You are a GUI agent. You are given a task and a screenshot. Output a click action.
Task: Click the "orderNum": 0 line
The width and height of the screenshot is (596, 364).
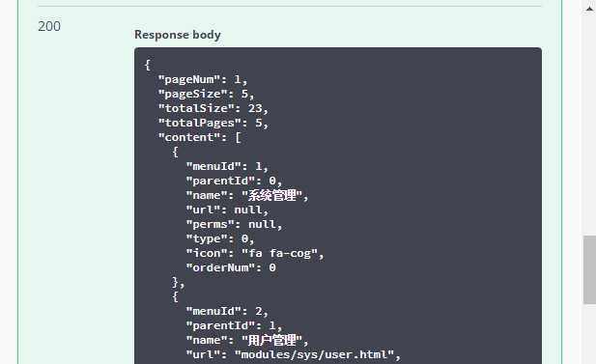pos(231,267)
